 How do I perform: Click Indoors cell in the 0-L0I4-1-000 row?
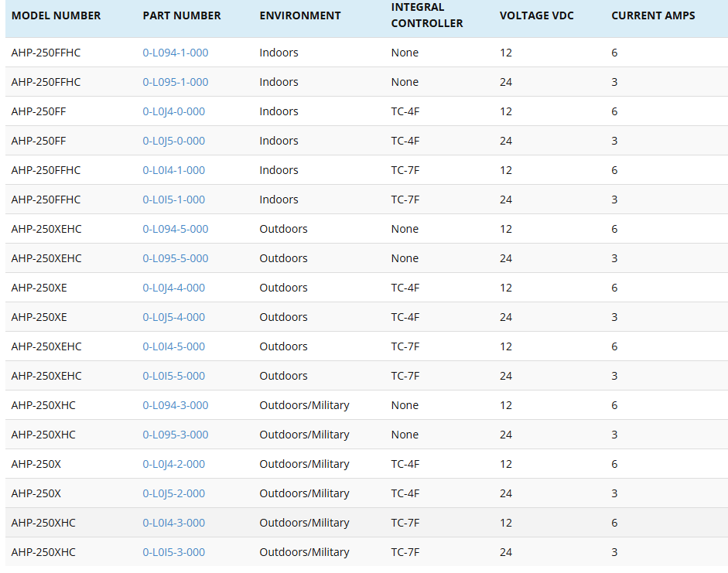279,170
